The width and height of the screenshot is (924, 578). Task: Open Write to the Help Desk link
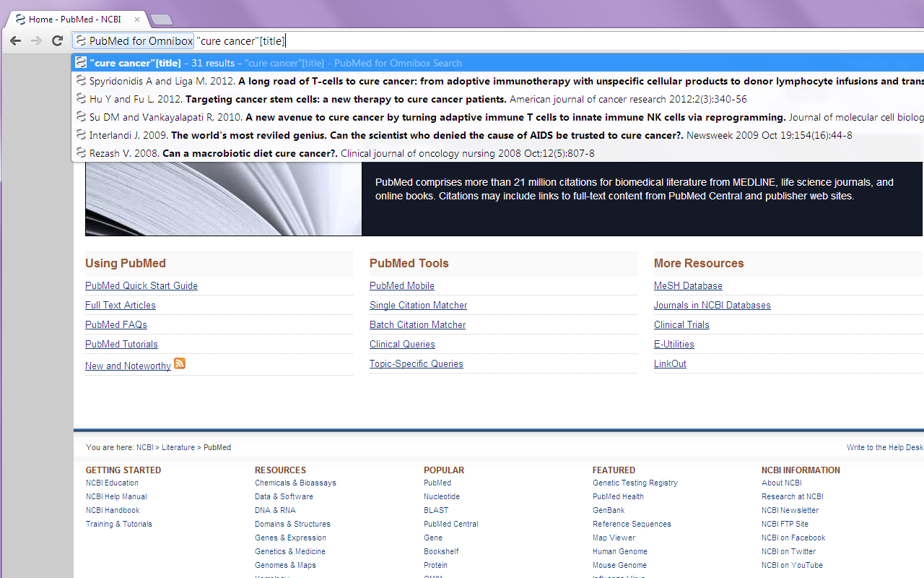pyautogui.click(x=885, y=447)
